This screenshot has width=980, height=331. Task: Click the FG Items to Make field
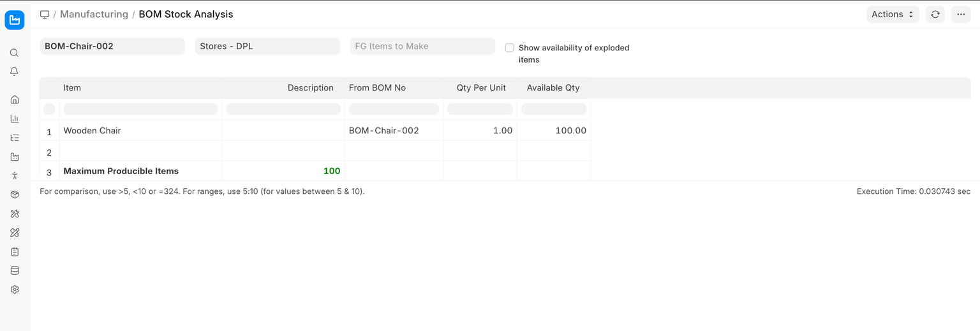422,47
